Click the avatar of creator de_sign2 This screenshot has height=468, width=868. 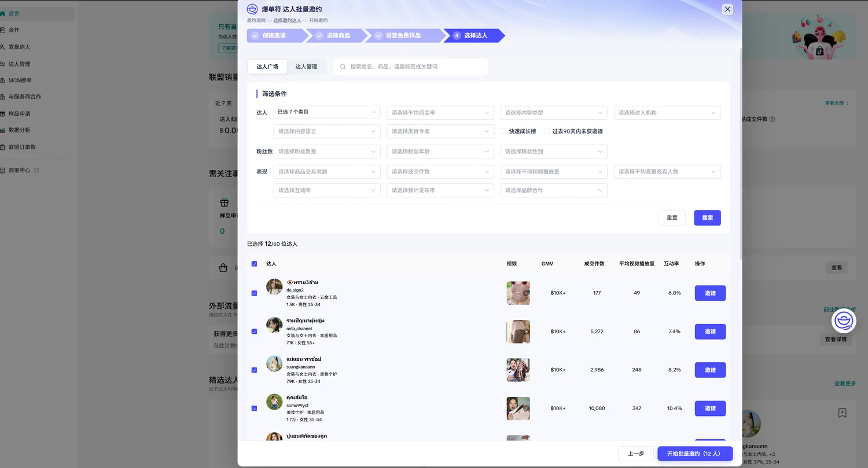[274, 286]
